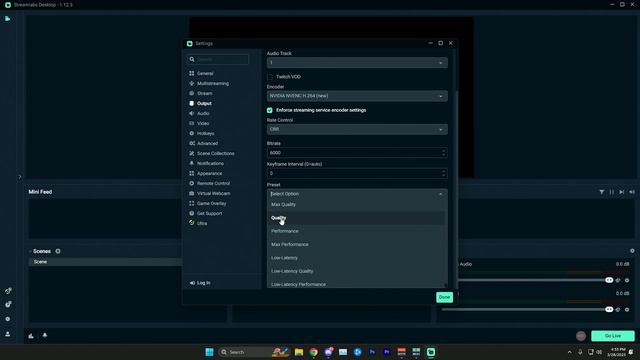Open the Encoder dropdown

[357, 96]
